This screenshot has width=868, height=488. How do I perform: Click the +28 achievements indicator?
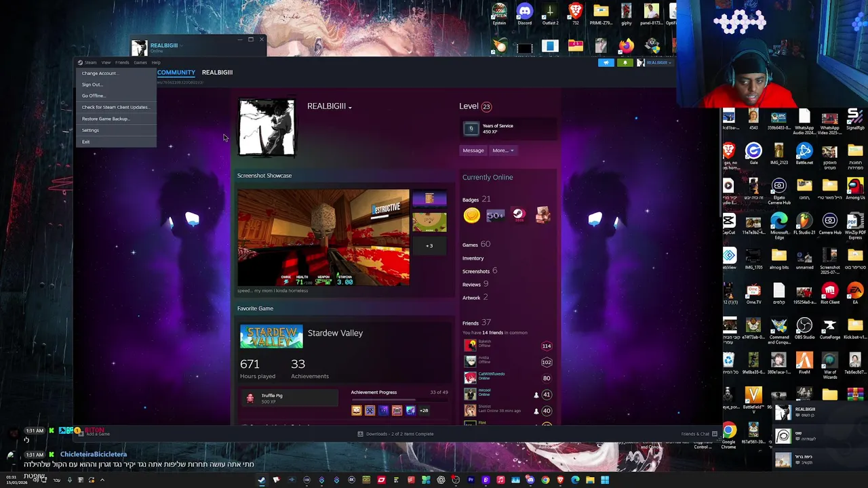pyautogui.click(x=424, y=411)
